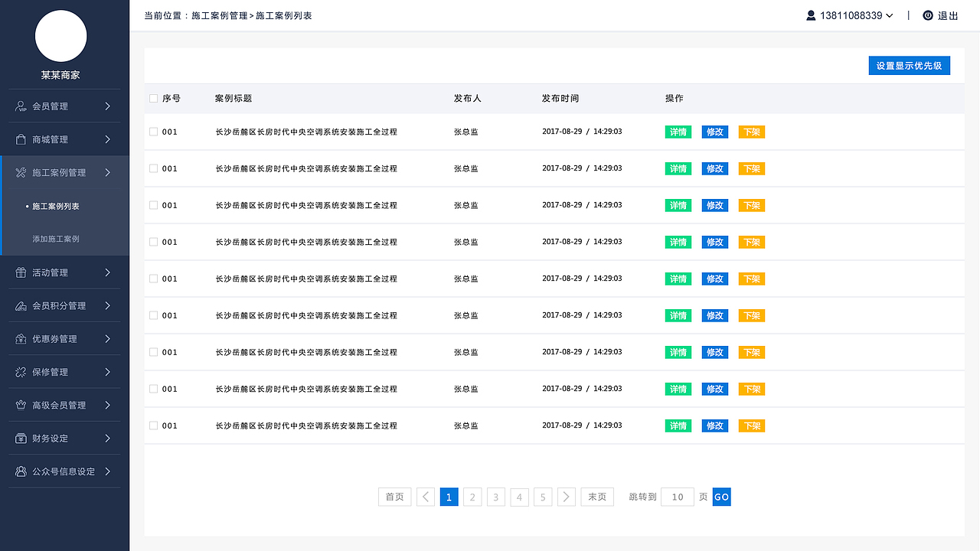Click the user profile icon in header
This screenshot has width=980, height=551.
tap(811, 15)
